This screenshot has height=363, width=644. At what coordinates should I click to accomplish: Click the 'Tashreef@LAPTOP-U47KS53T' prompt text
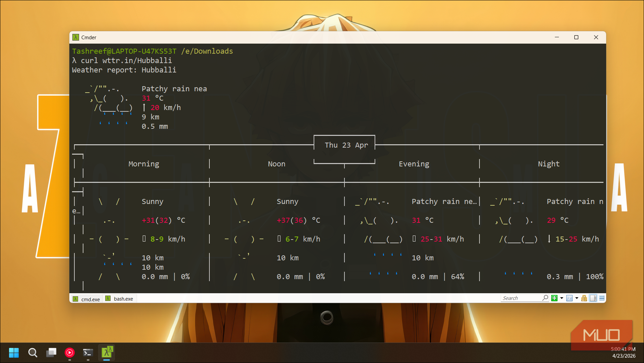pyautogui.click(x=124, y=51)
